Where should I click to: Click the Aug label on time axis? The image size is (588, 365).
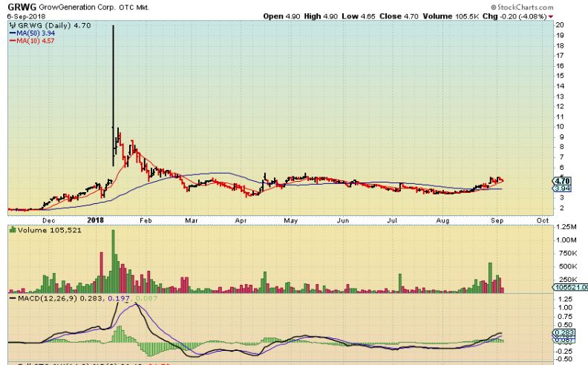pyautogui.click(x=442, y=221)
